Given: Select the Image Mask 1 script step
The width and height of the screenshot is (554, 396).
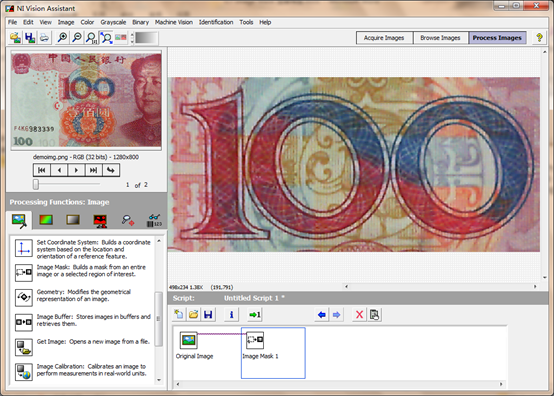Looking at the screenshot, I should [x=273, y=353].
